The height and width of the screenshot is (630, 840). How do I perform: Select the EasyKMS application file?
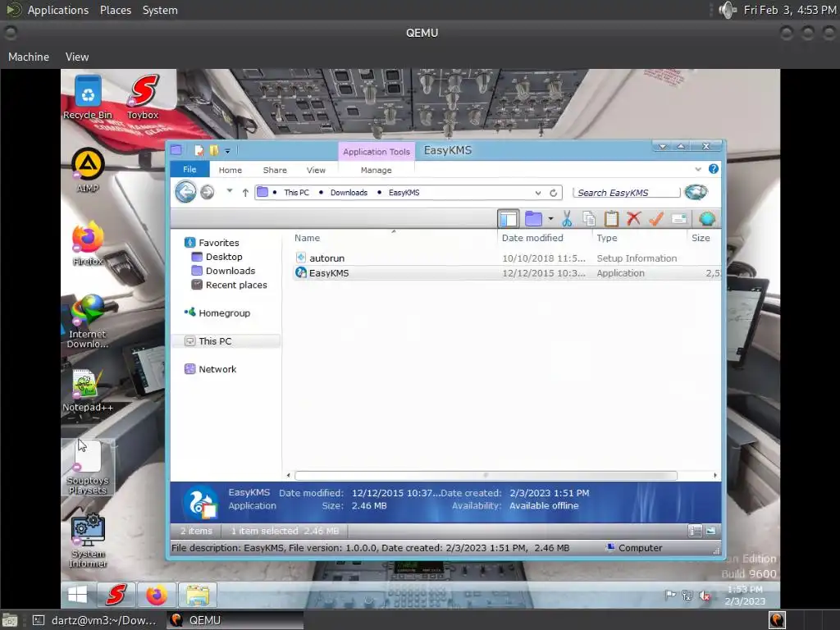point(328,272)
